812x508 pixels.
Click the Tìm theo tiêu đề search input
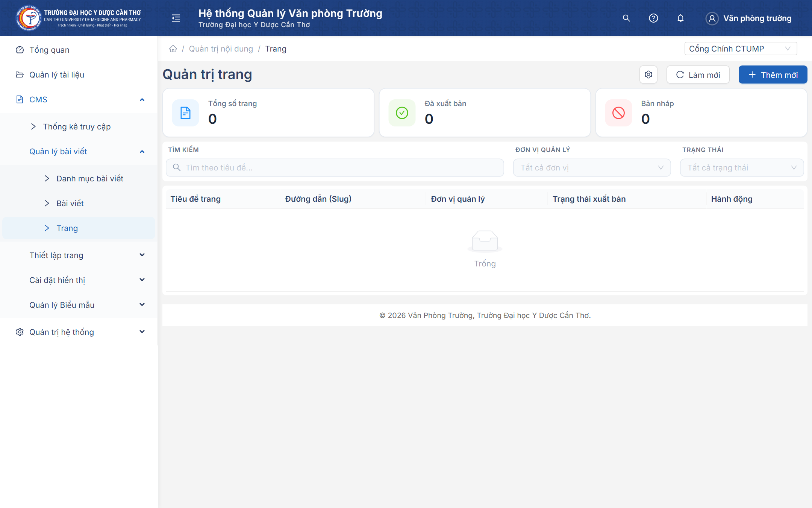tap(335, 168)
